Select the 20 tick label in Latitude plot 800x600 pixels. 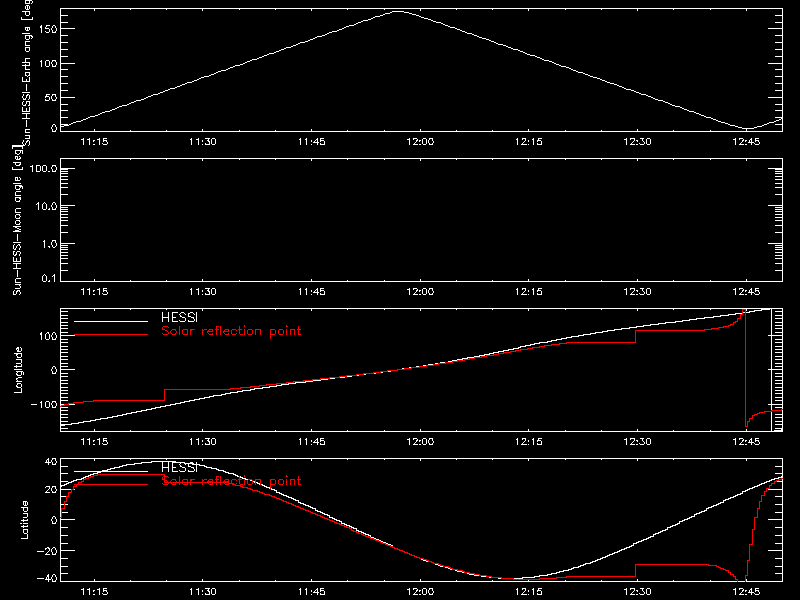click(x=51, y=489)
